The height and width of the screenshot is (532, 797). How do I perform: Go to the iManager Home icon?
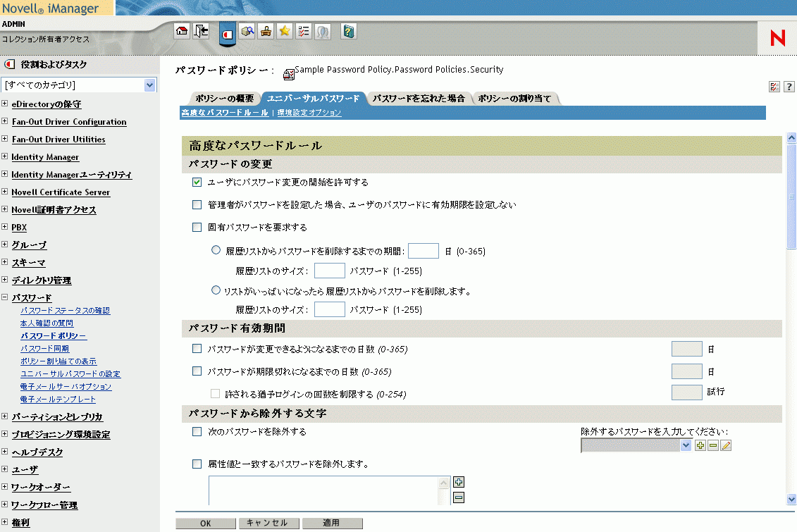click(x=182, y=32)
